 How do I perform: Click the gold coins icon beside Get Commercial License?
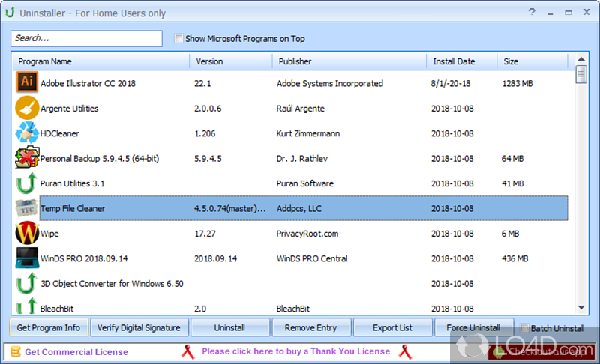click(16, 351)
